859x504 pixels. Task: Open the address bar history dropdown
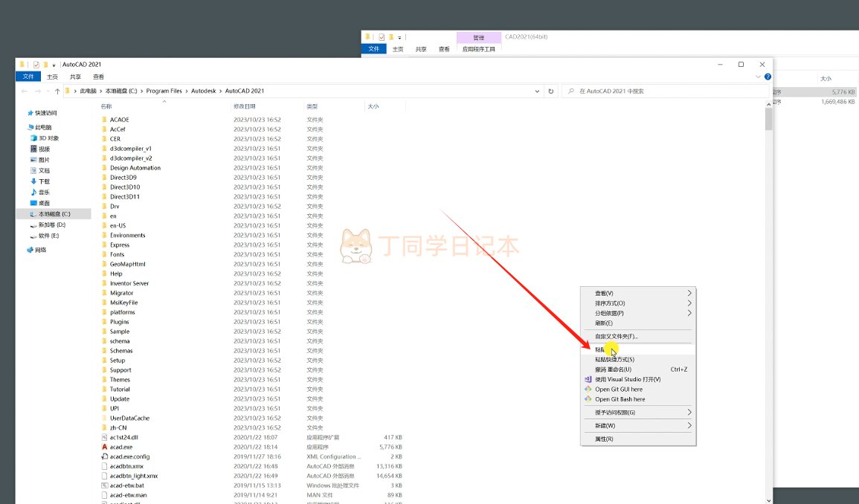pos(537,91)
